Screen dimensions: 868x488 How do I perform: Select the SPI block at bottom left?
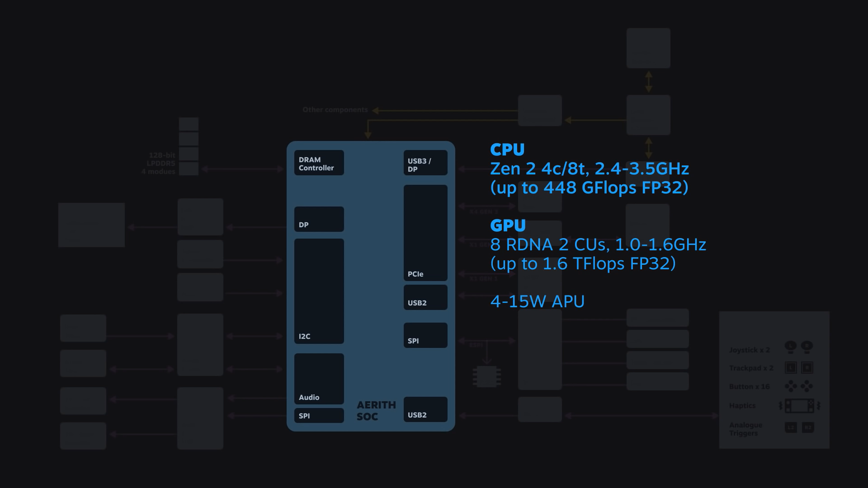coord(319,415)
